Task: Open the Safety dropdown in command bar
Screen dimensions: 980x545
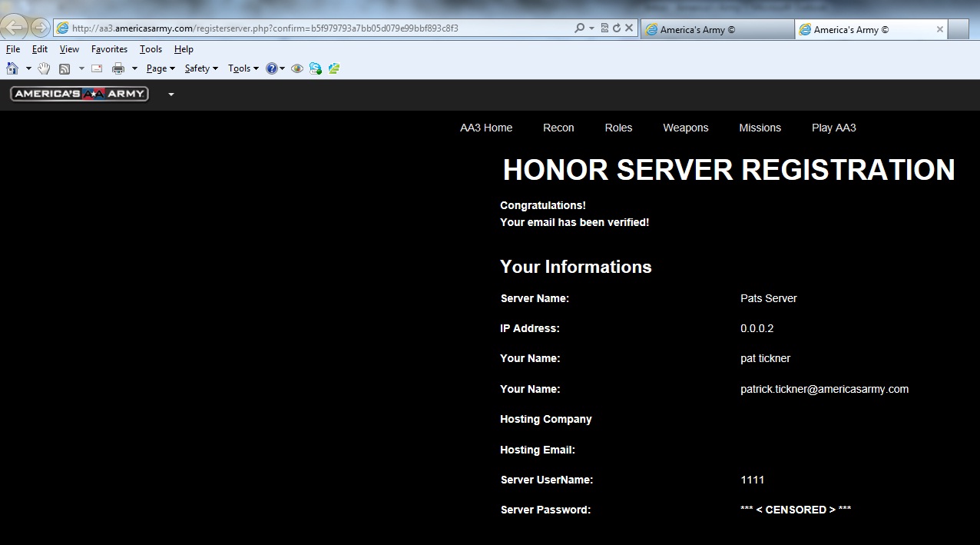Action: (201, 68)
